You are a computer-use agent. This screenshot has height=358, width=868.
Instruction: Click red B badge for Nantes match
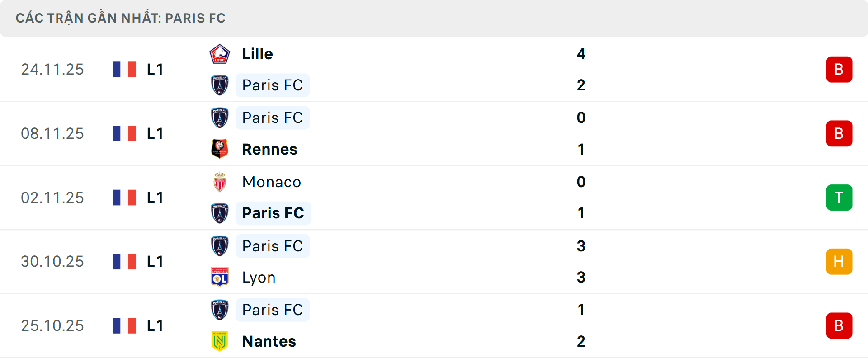(x=839, y=325)
